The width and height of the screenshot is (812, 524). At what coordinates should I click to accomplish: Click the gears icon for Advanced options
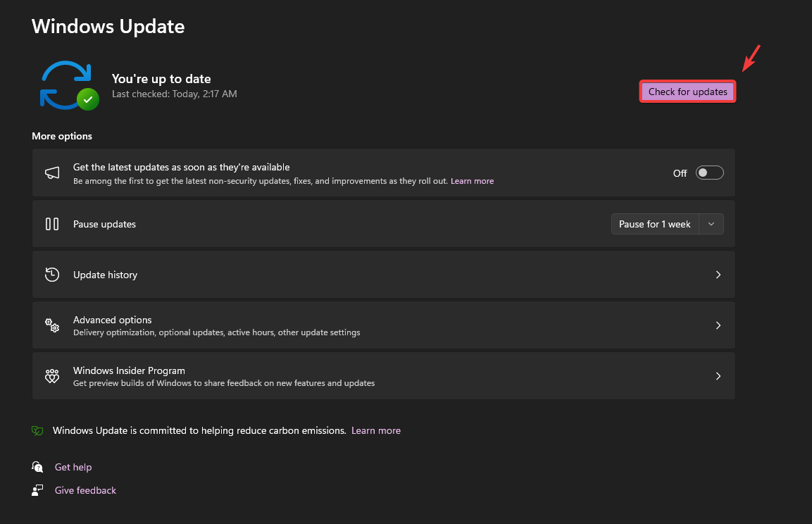tap(52, 325)
